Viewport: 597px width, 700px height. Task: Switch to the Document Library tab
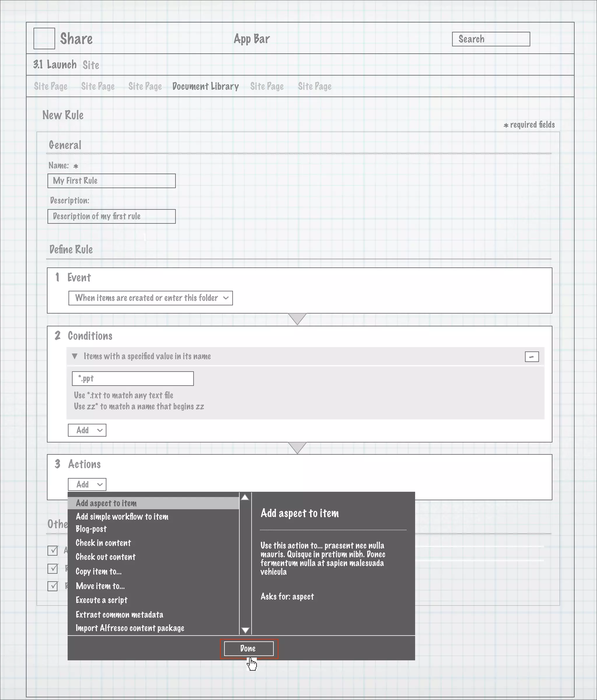205,87
